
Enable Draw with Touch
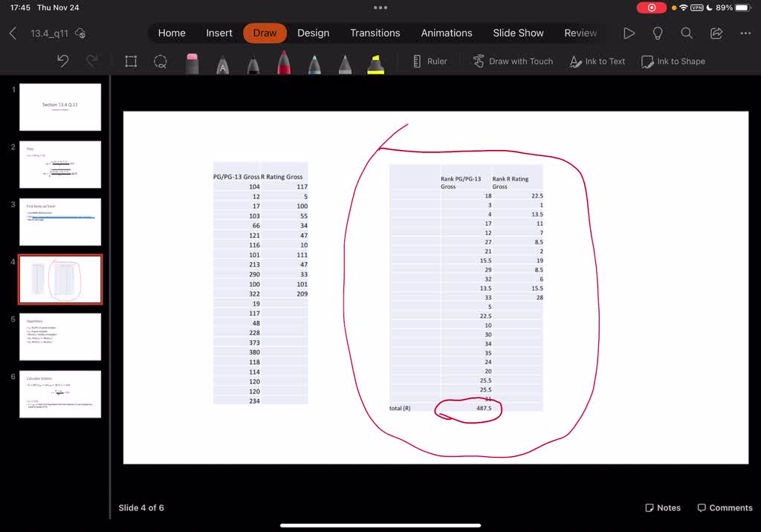coord(513,62)
